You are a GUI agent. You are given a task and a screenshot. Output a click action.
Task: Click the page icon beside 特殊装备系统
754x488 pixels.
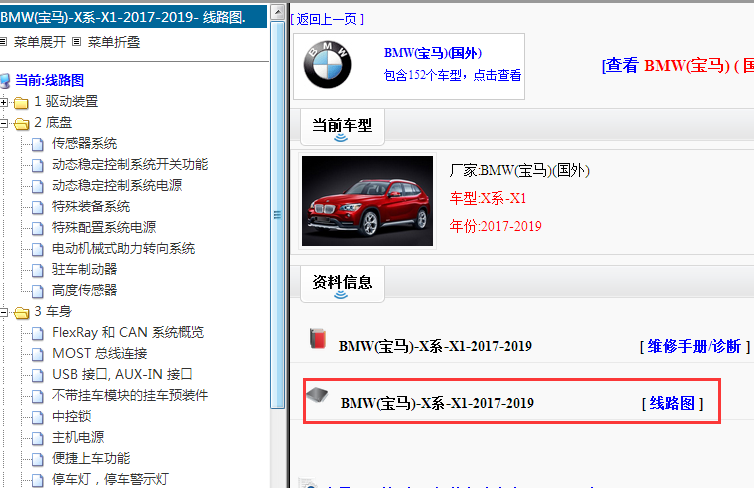38,207
